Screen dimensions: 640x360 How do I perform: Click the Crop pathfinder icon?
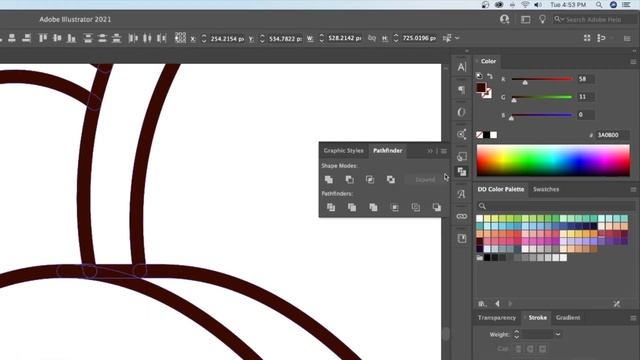pyautogui.click(x=395, y=207)
